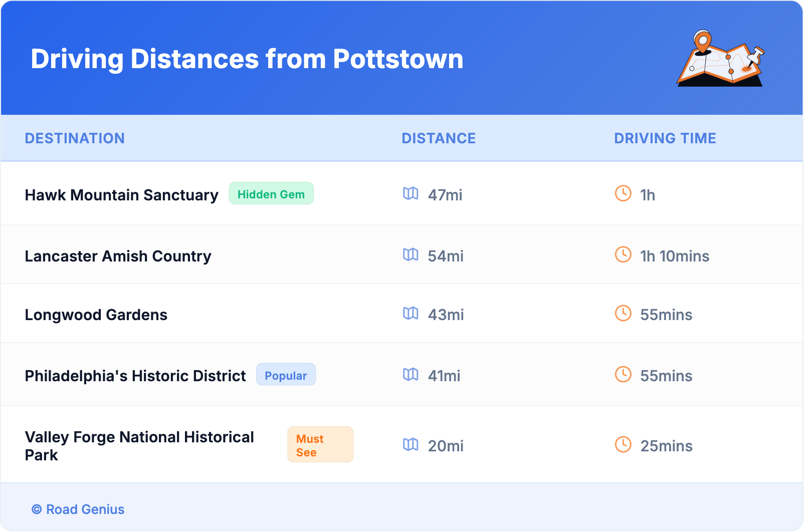The image size is (804, 532).
Task: Click the Driving Distances from Pottstown title
Action: coord(247,59)
